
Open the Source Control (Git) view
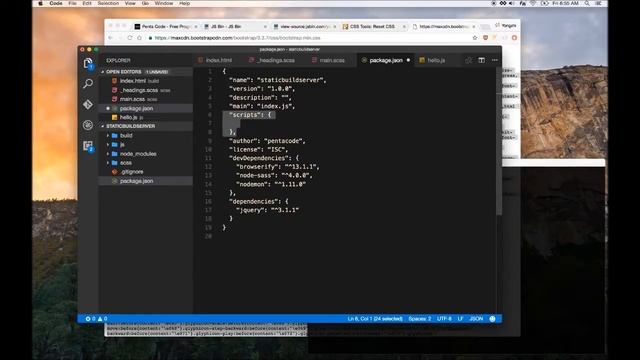click(x=88, y=104)
